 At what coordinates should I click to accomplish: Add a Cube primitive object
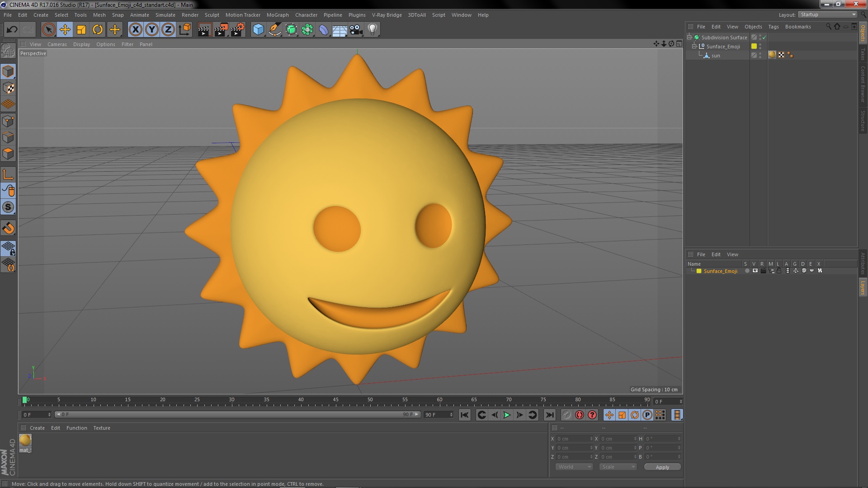[258, 30]
